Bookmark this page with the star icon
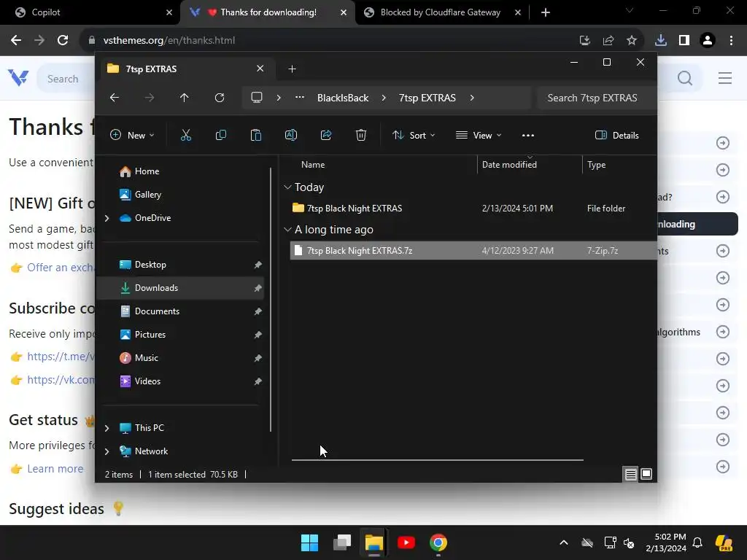Image resolution: width=747 pixels, height=560 pixels. [631, 41]
